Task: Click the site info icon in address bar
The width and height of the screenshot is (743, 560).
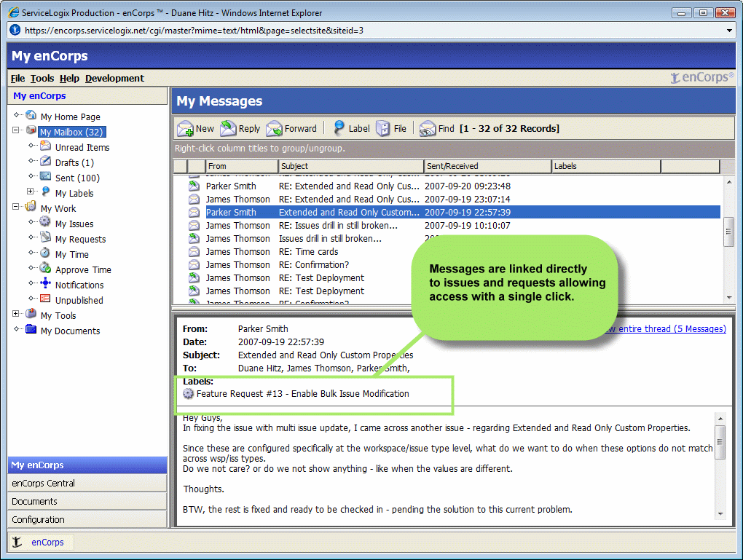Action: tap(15, 30)
